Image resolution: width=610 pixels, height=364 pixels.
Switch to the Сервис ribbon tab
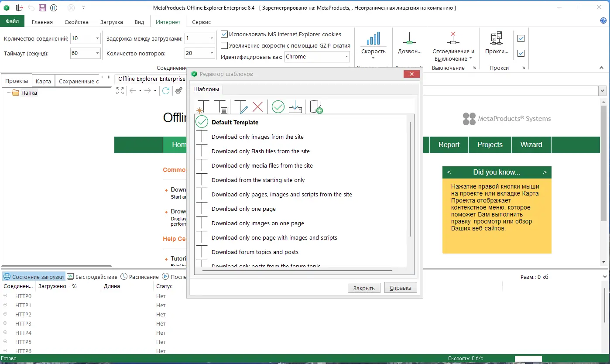pos(201,22)
